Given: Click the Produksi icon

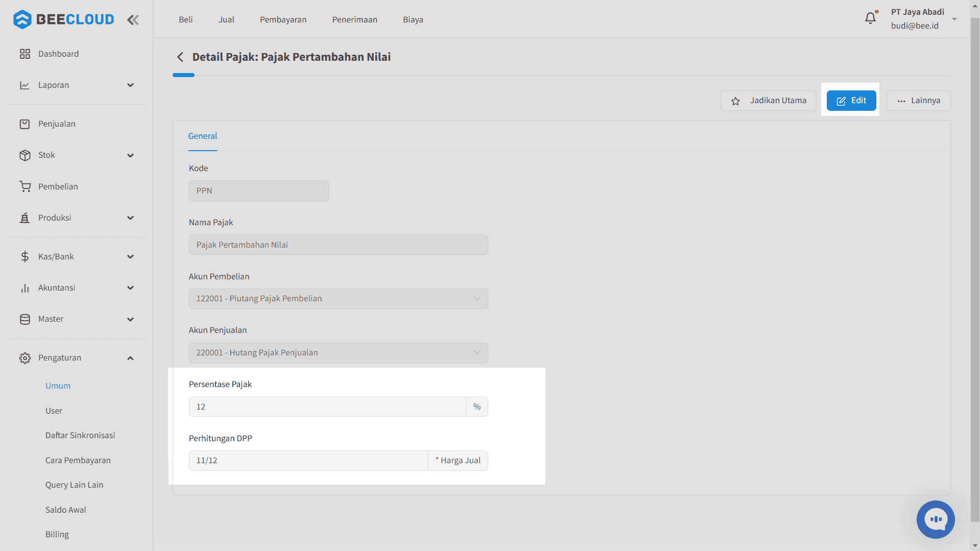Looking at the screenshot, I should (x=25, y=218).
